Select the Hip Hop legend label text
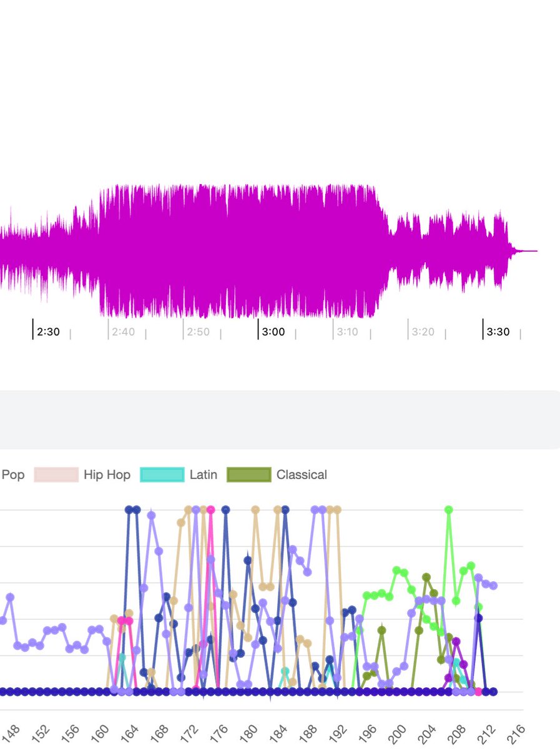Image resolution: width=560 pixels, height=749 pixels. tap(106, 474)
